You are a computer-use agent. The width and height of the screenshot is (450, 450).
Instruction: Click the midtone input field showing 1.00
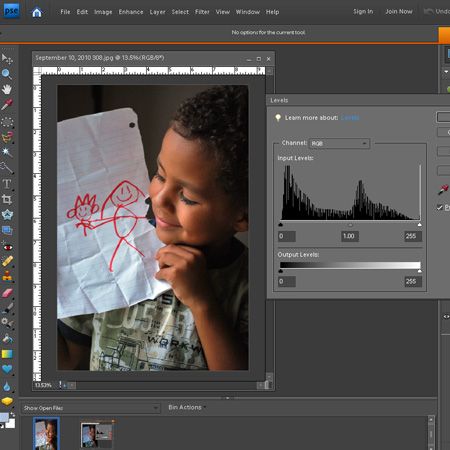click(x=350, y=236)
